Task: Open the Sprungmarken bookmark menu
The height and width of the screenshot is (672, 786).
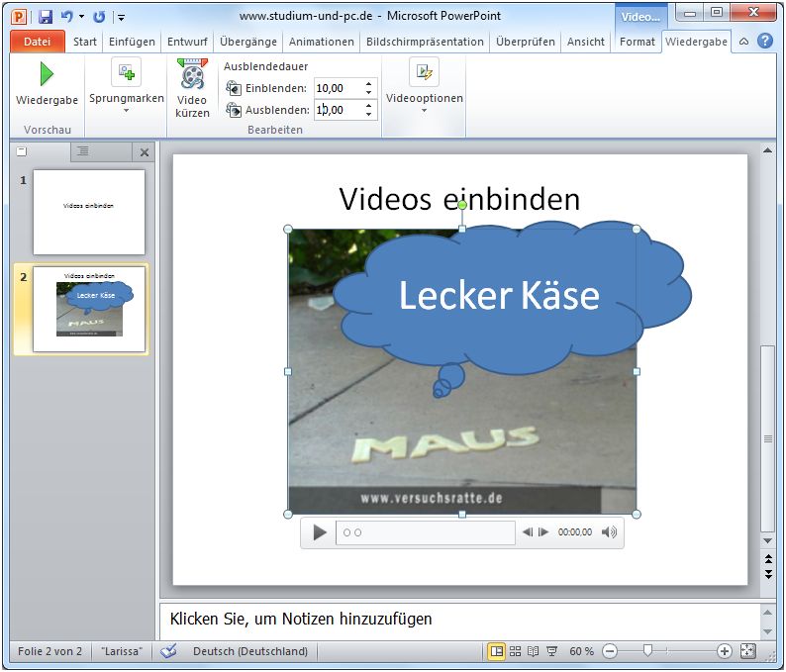Action: pos(127,85)
